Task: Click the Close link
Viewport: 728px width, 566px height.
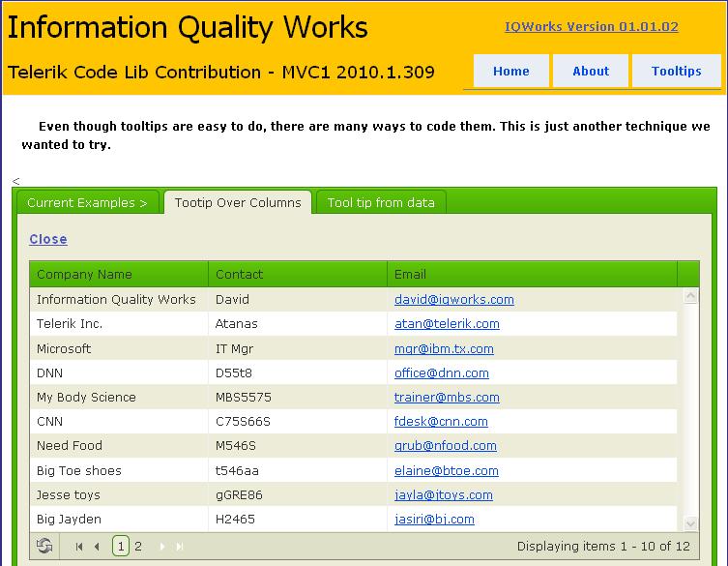Action: tap(48, 239)
